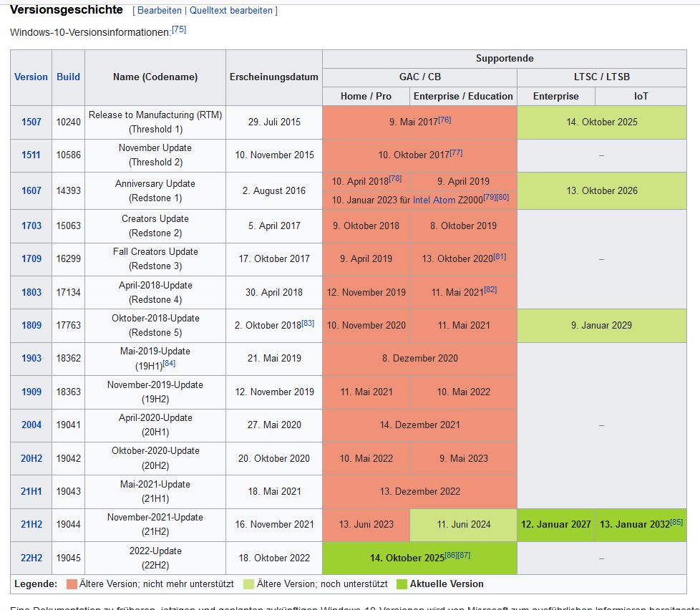This screenshot has height=610, width=700.
Task: Select the LTSC / LTSB header cell
Action: click(x=602, y=77)
